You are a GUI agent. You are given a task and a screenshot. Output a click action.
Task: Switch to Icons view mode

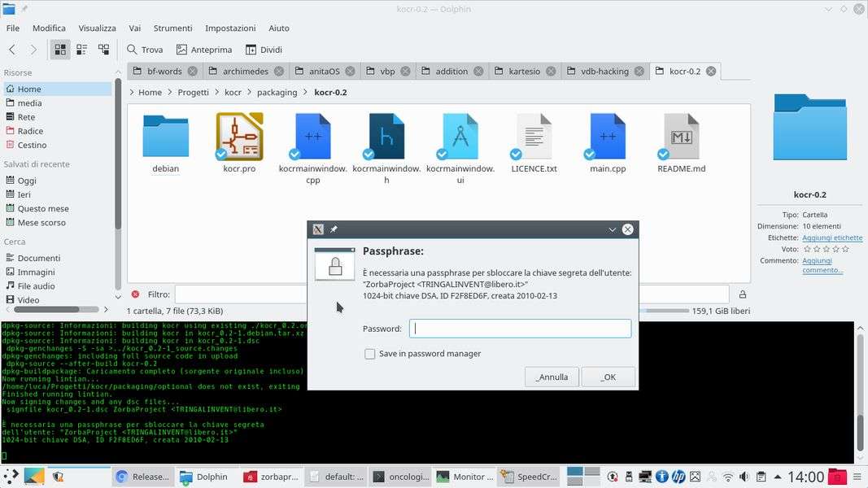[x=60, y=50]
